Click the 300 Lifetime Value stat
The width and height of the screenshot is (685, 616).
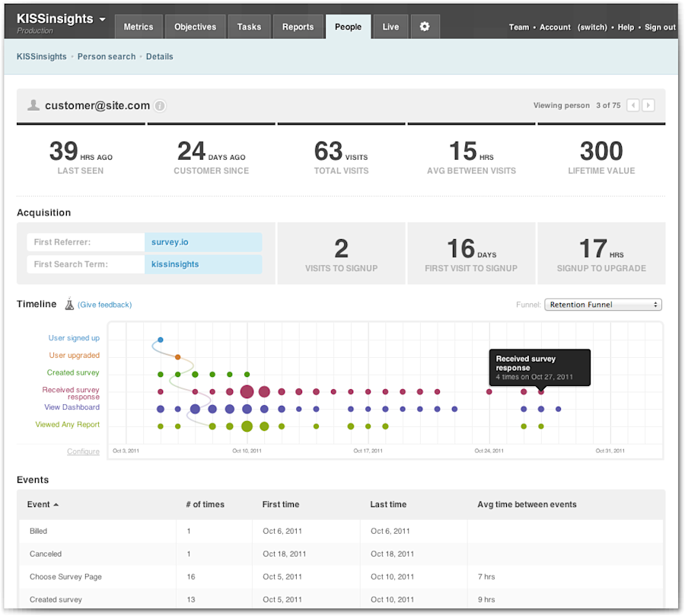coord(601,158)
